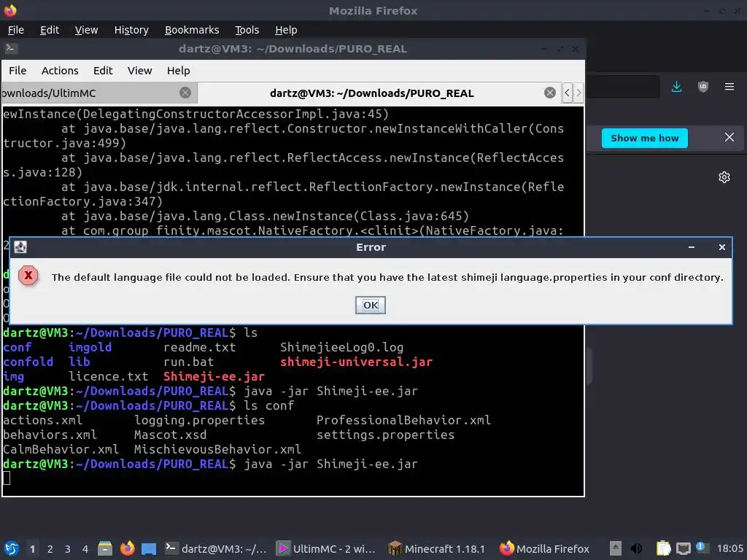747x560 pixels.
Task: Click update notifier tray icon
Action: [702, 548]
